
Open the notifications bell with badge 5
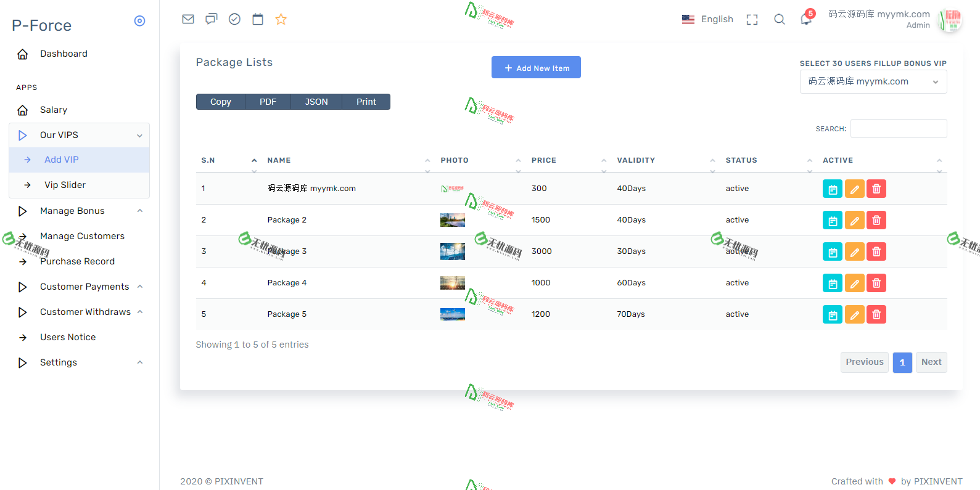806,19
